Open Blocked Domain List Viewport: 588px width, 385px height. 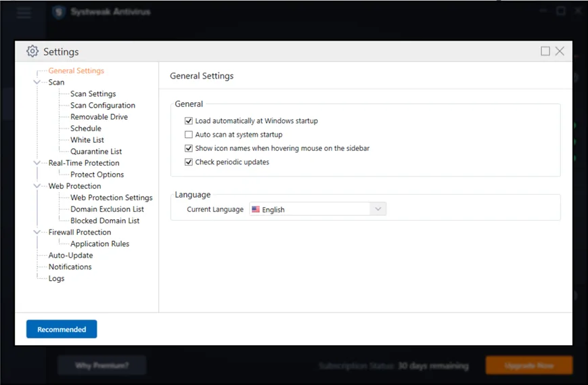tap(105, 221)
